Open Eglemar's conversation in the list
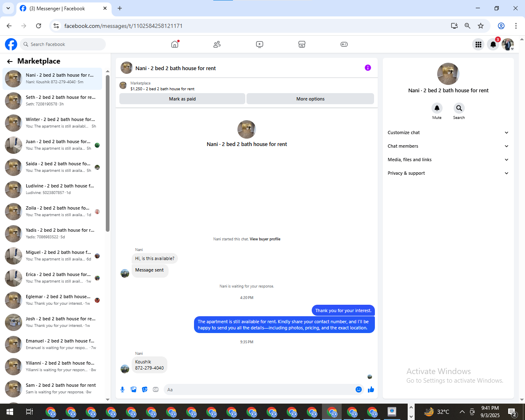 click(x=52, y=300)
